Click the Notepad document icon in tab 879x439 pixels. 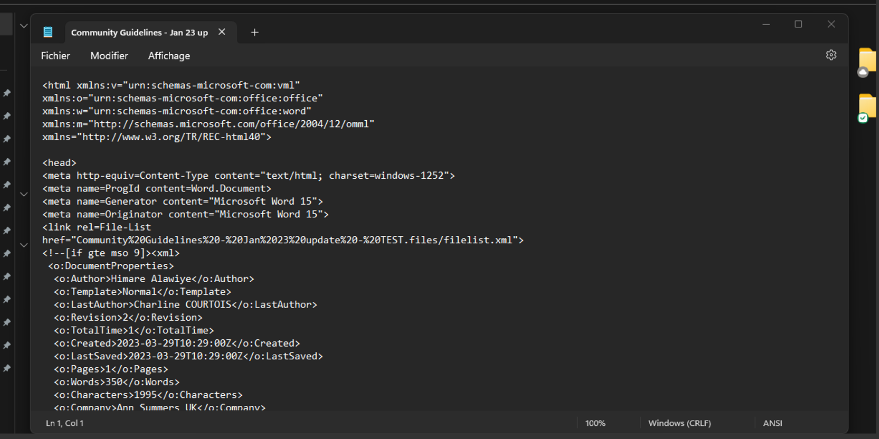tap(48, 32)
